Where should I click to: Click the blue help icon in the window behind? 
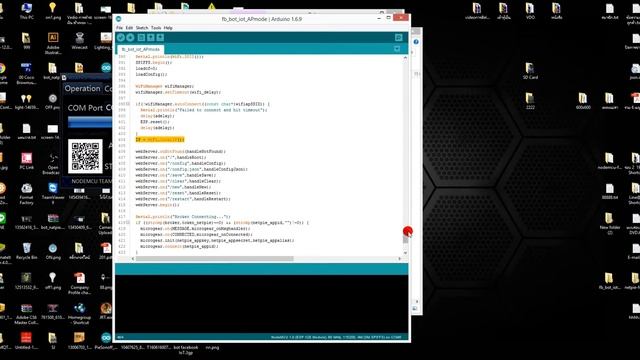[416, 42]
